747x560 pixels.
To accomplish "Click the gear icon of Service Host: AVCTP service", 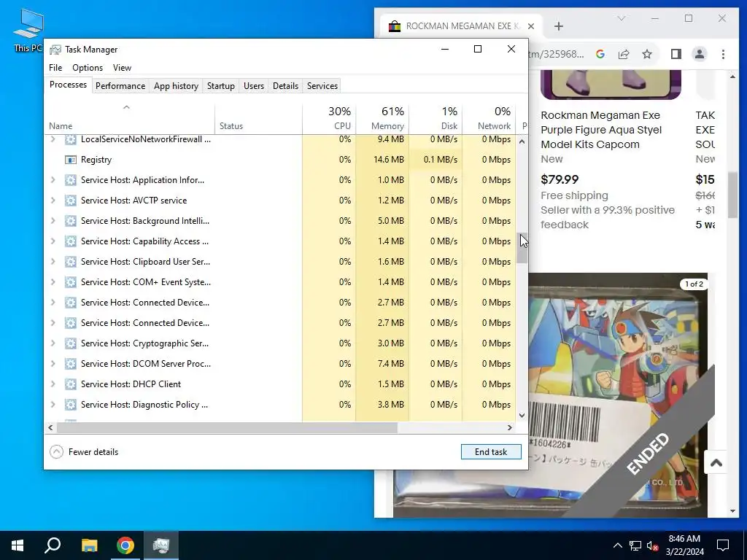I will pyautogui.click(x=71, y=201).
